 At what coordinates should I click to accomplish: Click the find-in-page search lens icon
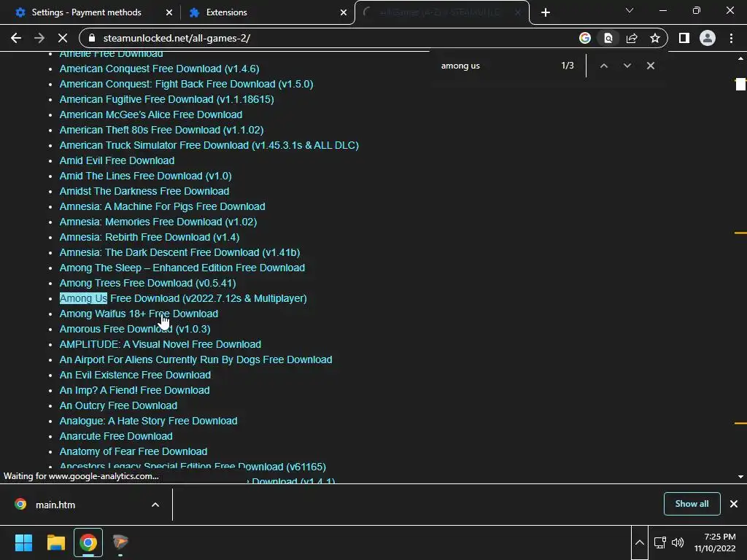coord(608,38)
